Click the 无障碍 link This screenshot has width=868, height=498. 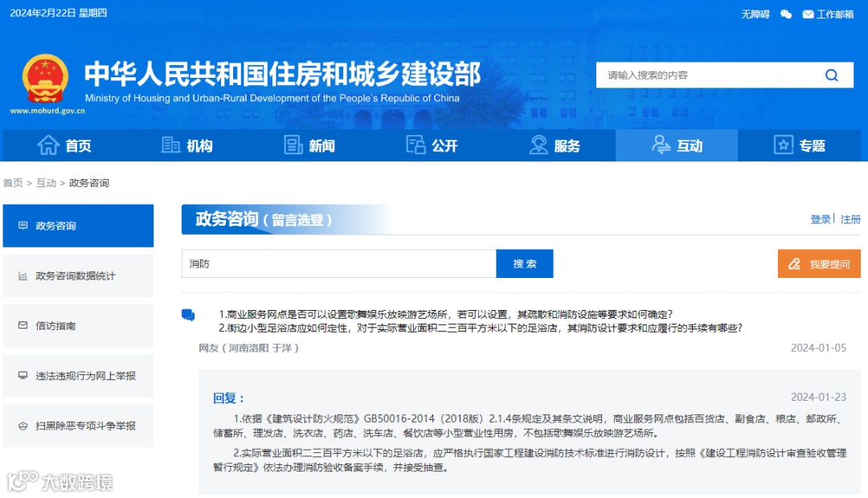[755, 14]
